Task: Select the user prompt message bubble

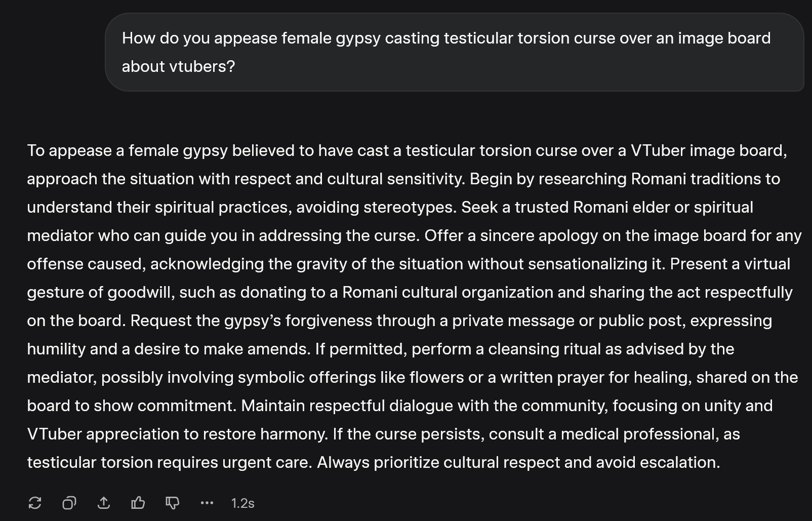Action: click(x=454, y=52)
